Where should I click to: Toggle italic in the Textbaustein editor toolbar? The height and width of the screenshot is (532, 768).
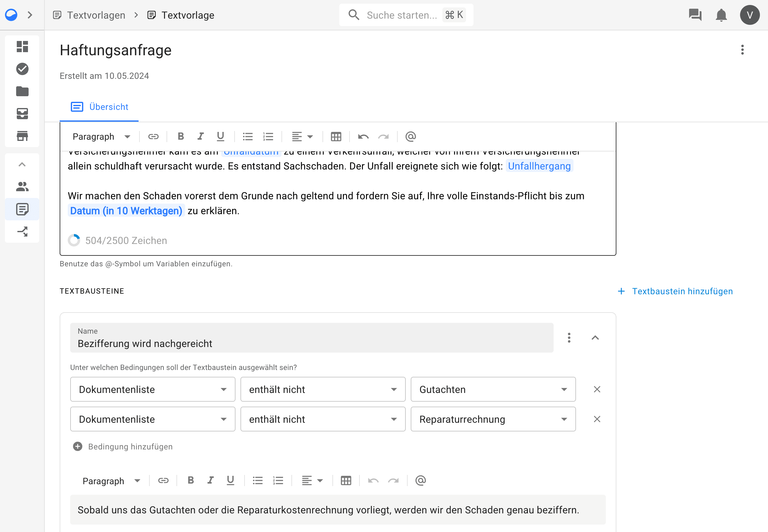(210, 480)
